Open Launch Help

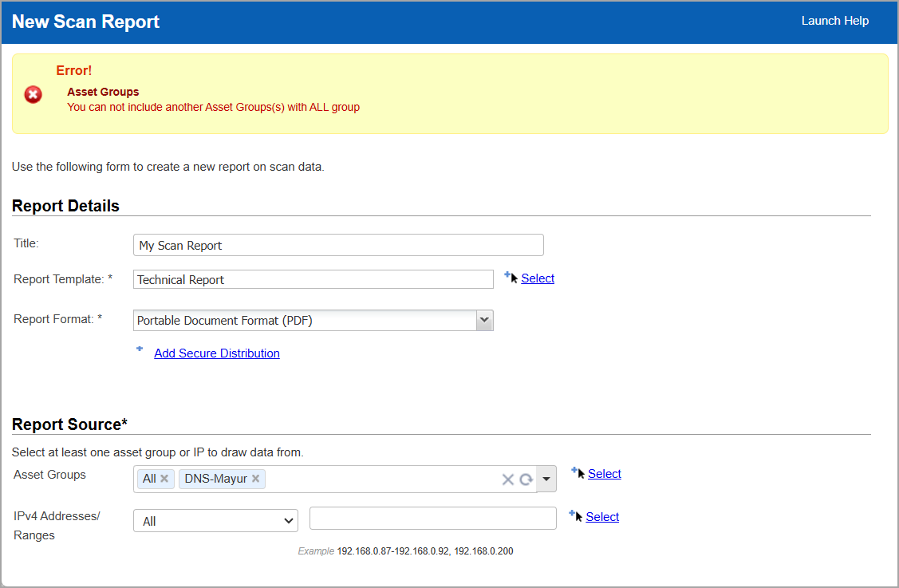coord(835,21)
